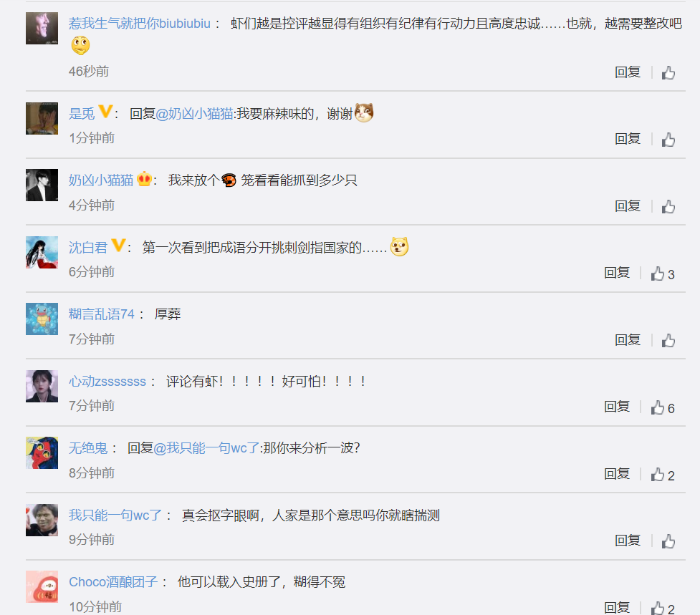Open 心动zsssssss profile avatar
The height and width of the screenshot is (615, 700).
42,386
